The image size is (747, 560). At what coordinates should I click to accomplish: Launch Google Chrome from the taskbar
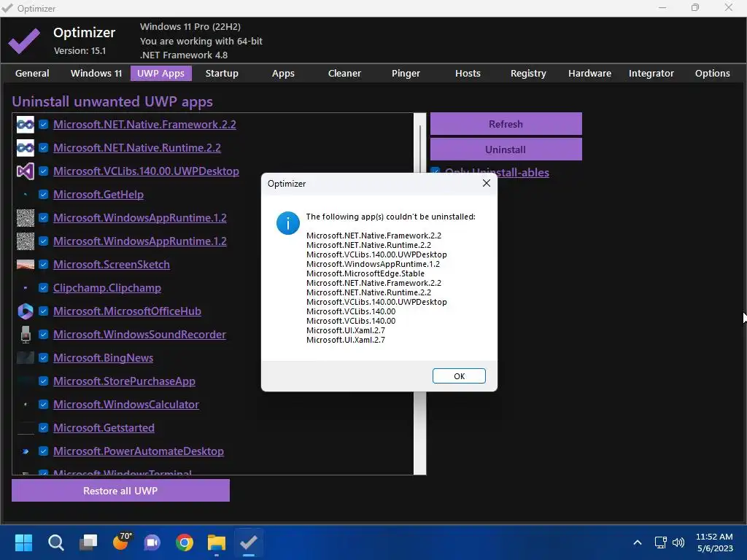click(185, 542)
